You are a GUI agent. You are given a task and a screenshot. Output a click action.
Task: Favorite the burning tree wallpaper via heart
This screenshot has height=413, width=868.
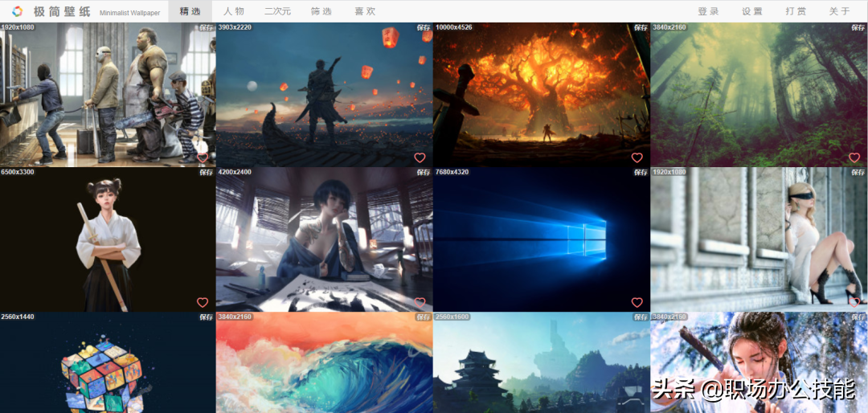(x=637, y=157)
